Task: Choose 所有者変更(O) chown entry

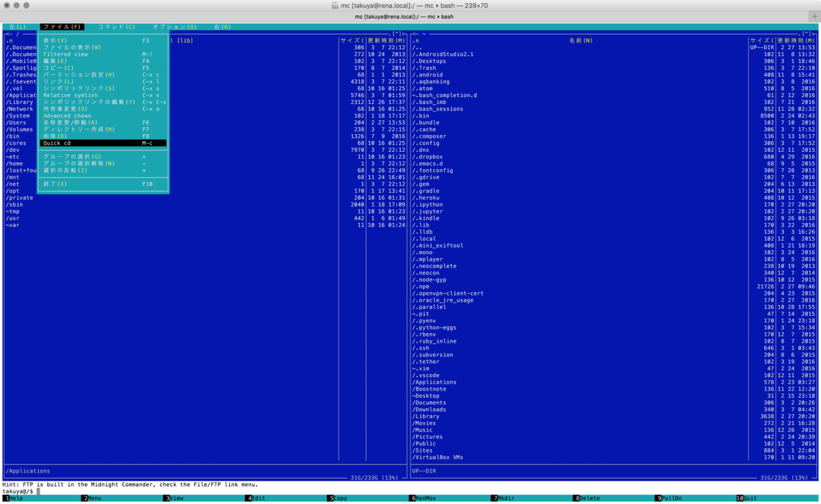Action: (x=103, y=109)
